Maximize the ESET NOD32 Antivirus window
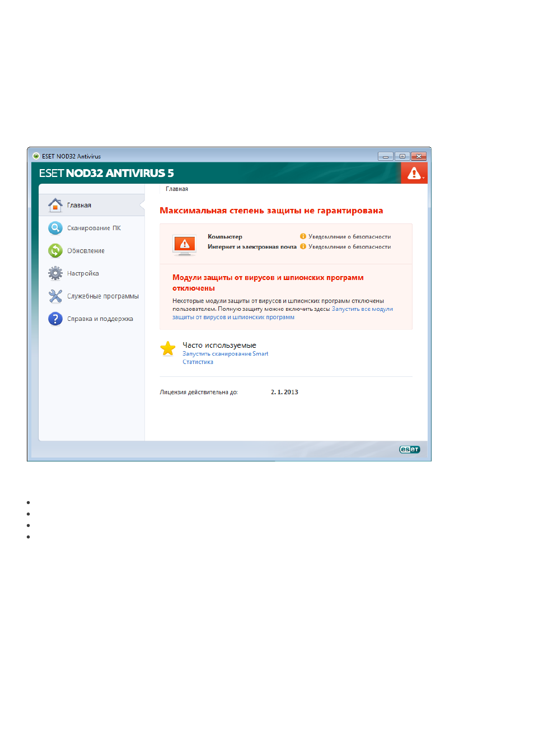Image resolution: width=534 pixels, height=756 pixels. [402, 156]
